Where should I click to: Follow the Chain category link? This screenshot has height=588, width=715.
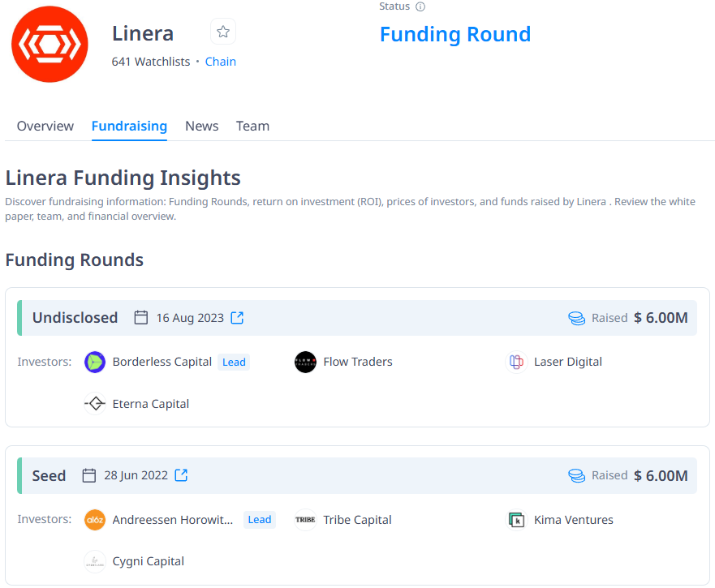pyautogui.click(x=220, y=62)
